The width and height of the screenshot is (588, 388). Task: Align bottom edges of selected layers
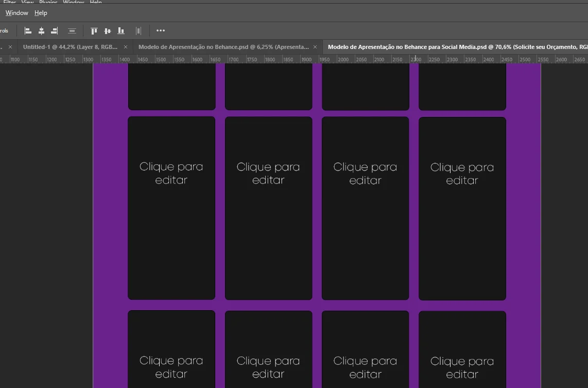pyautogui.click(x=121, y=31)
